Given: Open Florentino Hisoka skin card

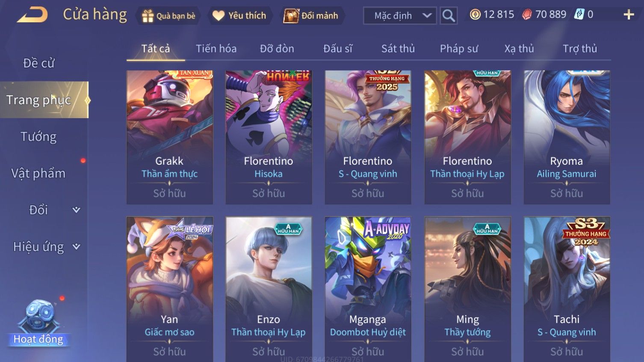Looking at the screenshot, I should (x=269, y=137).
